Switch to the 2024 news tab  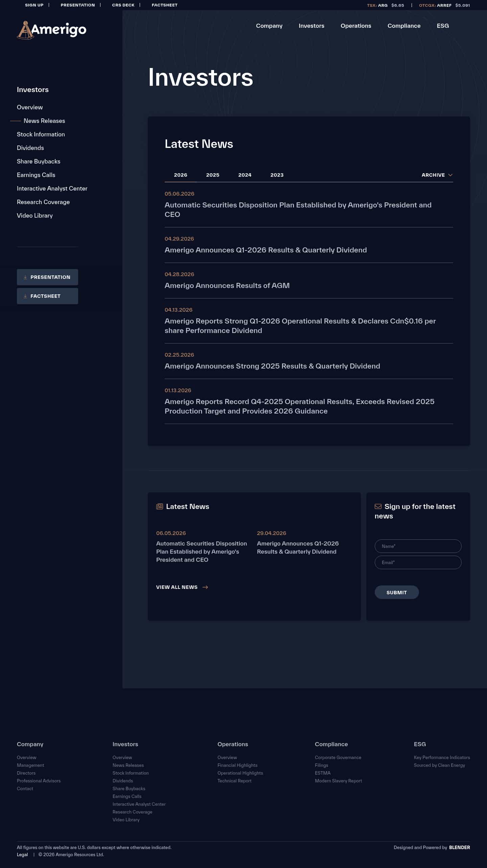point(245,175)
